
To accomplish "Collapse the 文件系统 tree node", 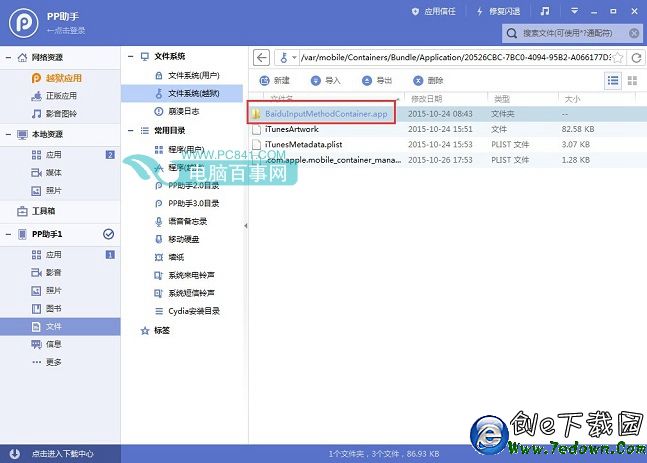I will pyautogui.click(x=131, y=57).
